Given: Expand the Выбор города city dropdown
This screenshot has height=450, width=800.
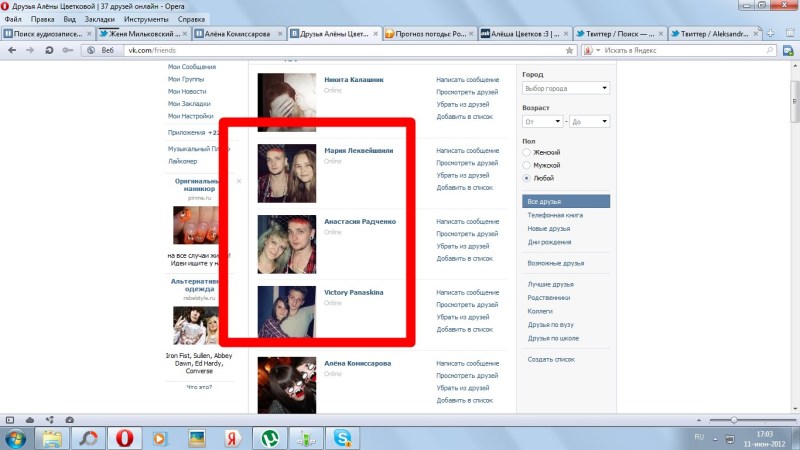Looking at the screenshot, I should click(x=566, y=89).
